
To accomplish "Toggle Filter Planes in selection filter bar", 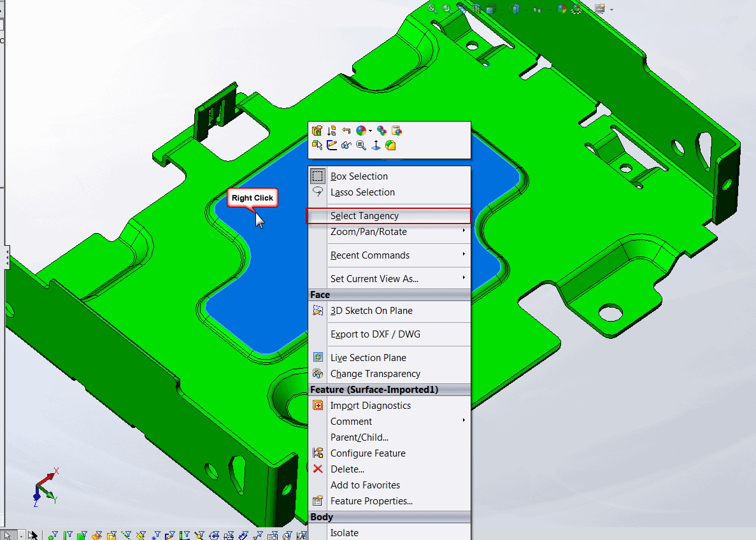I will tap(141, 535).
